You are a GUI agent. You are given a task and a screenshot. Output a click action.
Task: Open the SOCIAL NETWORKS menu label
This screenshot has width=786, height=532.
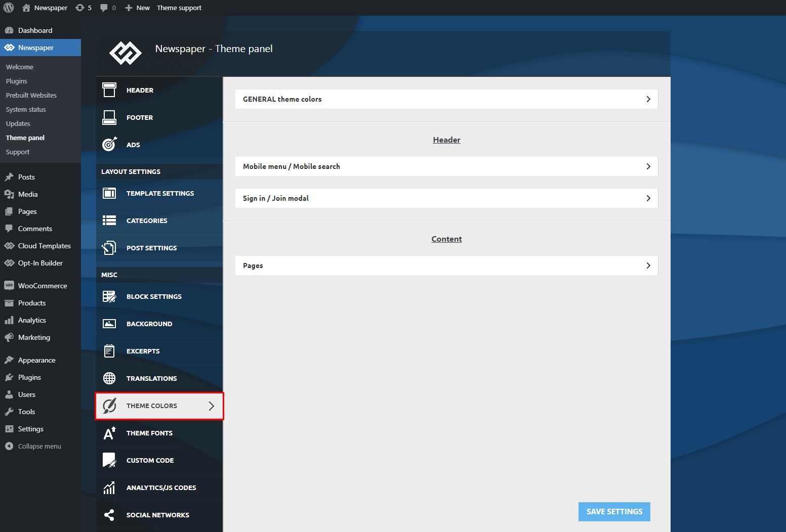click(158, 515)
